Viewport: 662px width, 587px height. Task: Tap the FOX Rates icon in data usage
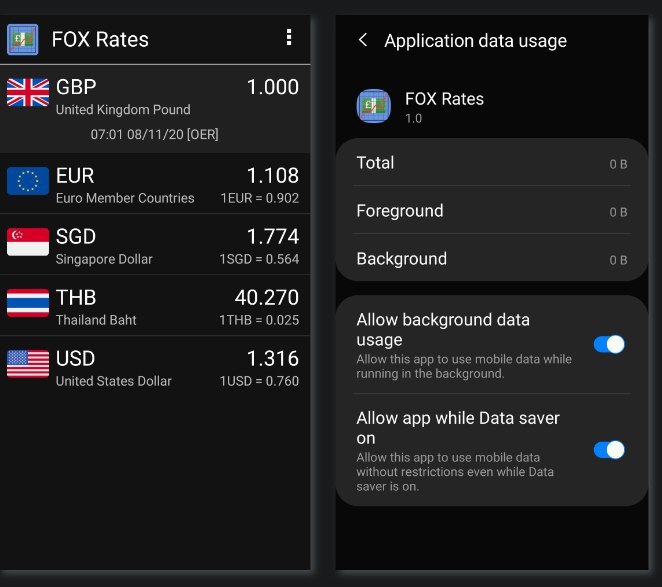pos(374,106)
